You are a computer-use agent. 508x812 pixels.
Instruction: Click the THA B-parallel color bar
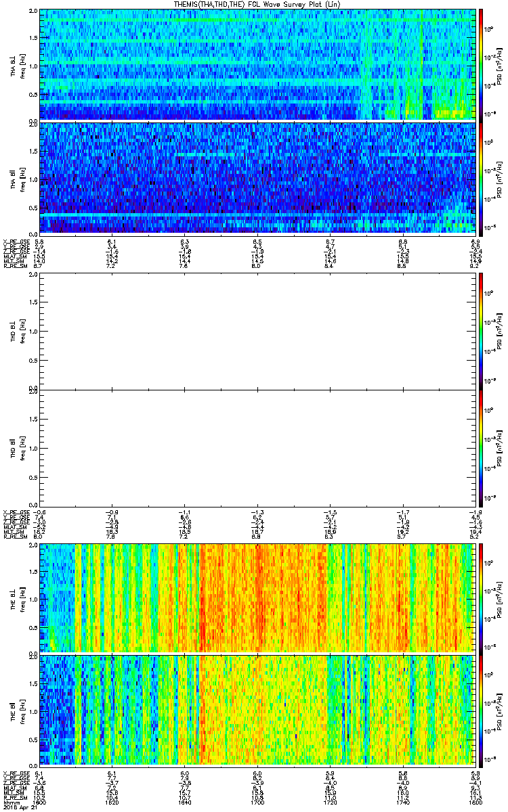(481, 178)
